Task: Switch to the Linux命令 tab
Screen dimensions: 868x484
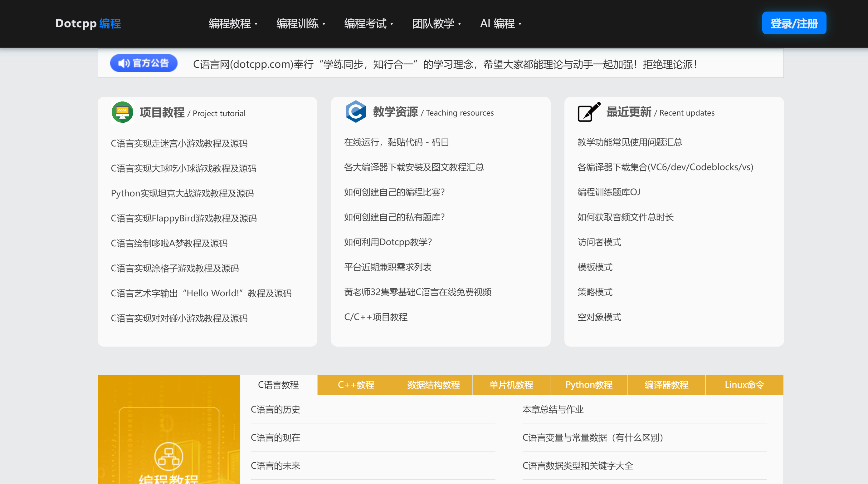Action: pyautogui.click(x=744, y=385)
